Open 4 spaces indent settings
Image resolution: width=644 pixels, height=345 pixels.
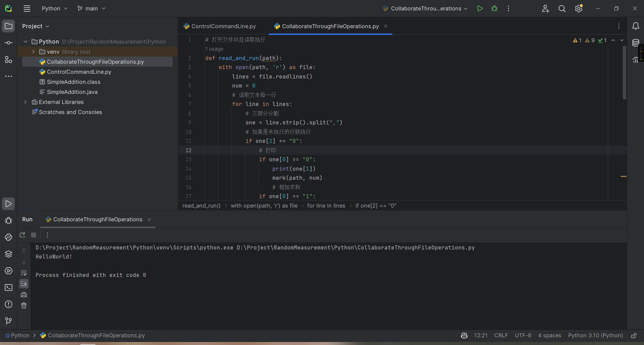549,336
